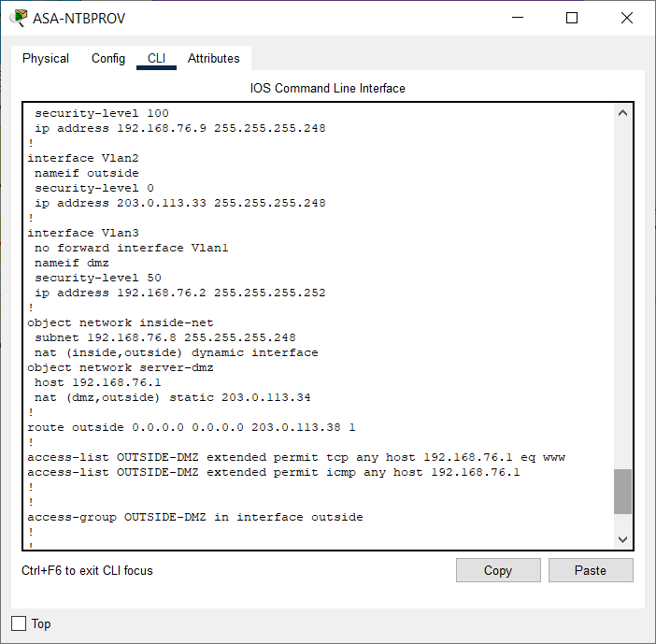Click the 'object network inside-net' line
Screen dimensions: 656x644
coord(121,322)
